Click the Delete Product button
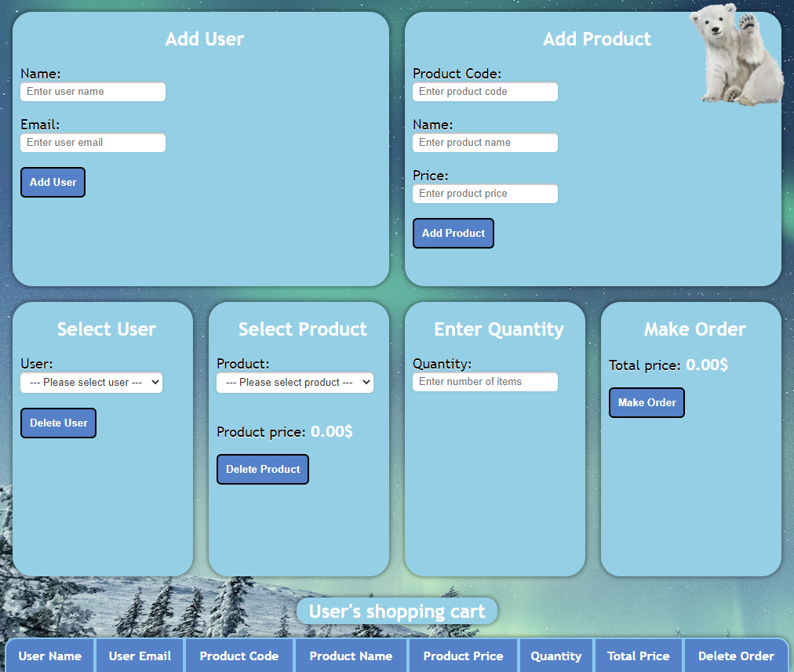 262,469
